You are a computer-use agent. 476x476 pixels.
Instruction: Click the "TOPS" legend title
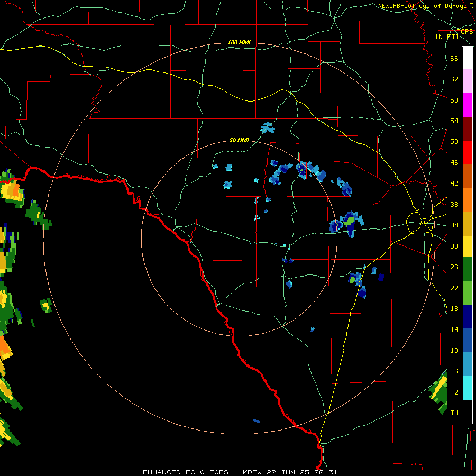[x=465, y=31]
